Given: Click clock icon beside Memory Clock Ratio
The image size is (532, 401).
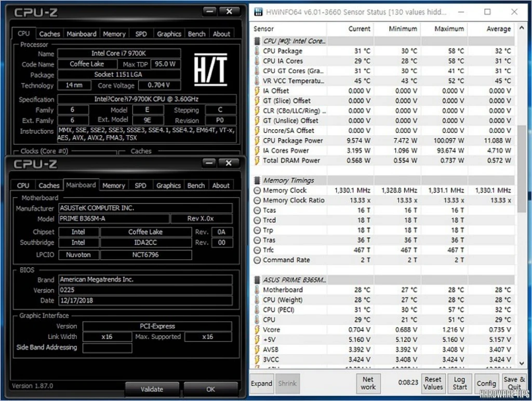Looking at the screenshot, I should 257,200.
